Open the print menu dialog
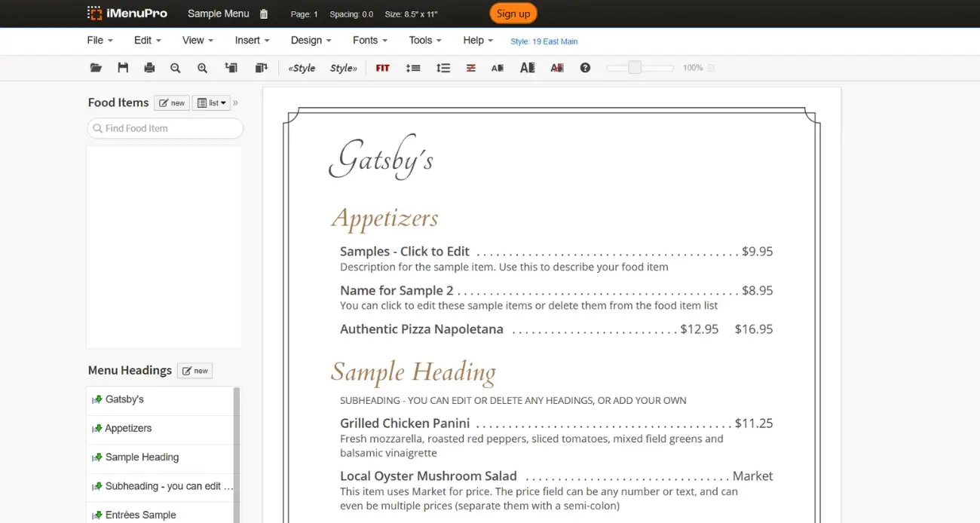The height and width of the screenshot is (523, 980). (149, 67)
